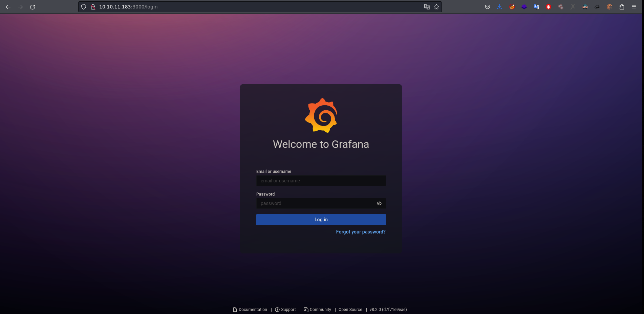Image resolution: width=644 pixels, height=314 pixels.
Task: Open the insecure connection padlock info
Action: [x=93, y=7]
